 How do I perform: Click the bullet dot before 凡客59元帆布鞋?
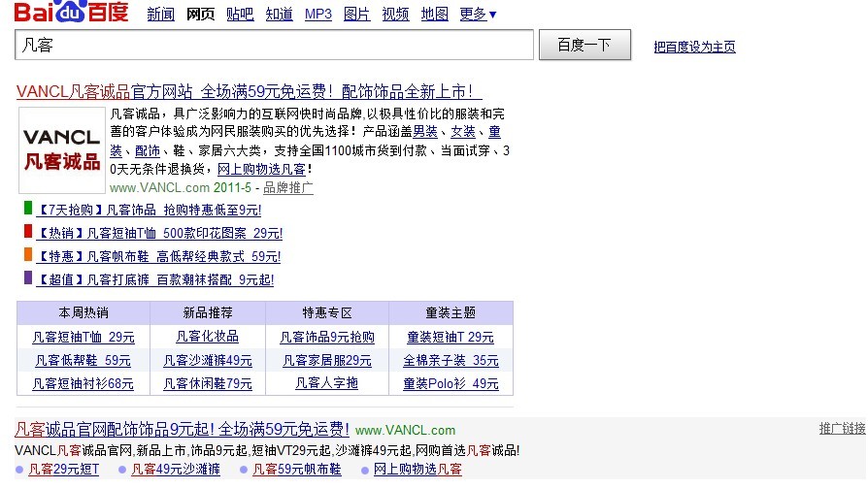tap(244, 471)
